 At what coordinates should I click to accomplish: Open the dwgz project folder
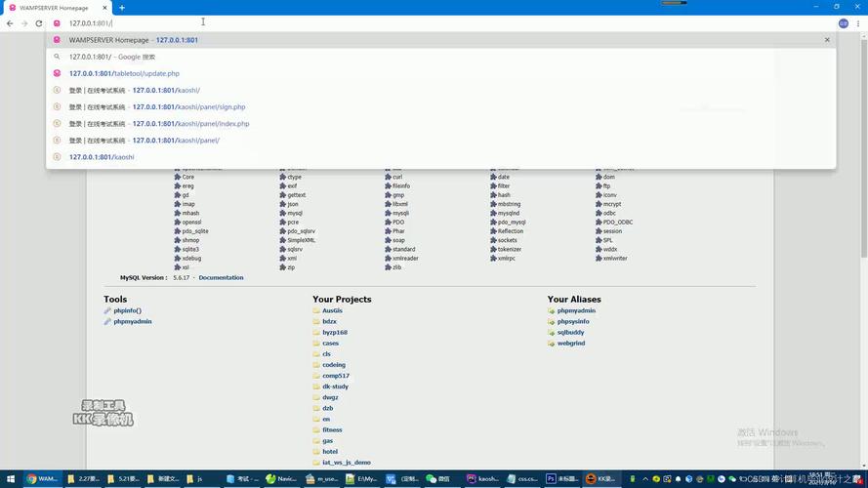[330, 397]
